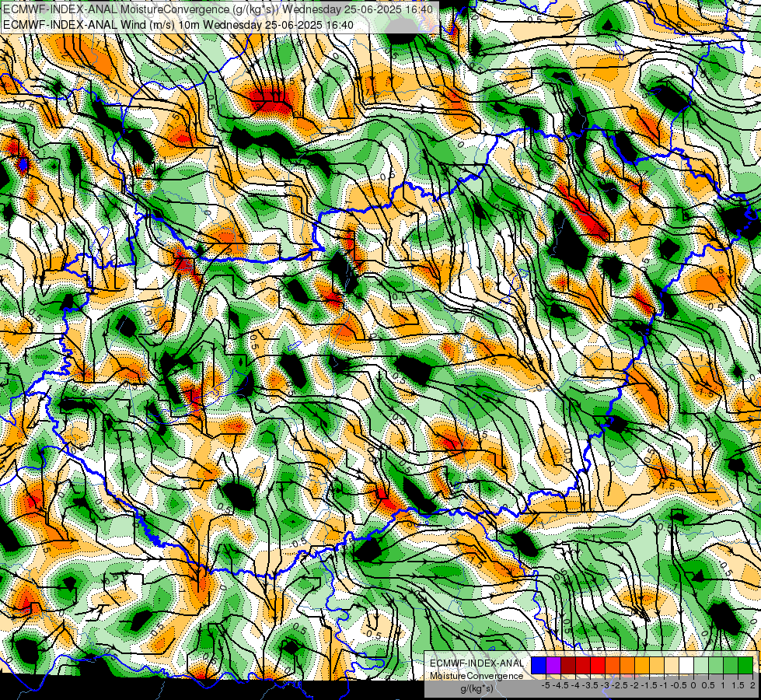The height and width of the screenshot is (700, 761).
Task: Choose the red-orange swatch for -3 to -2.5
Action: [x=613, y=666]
